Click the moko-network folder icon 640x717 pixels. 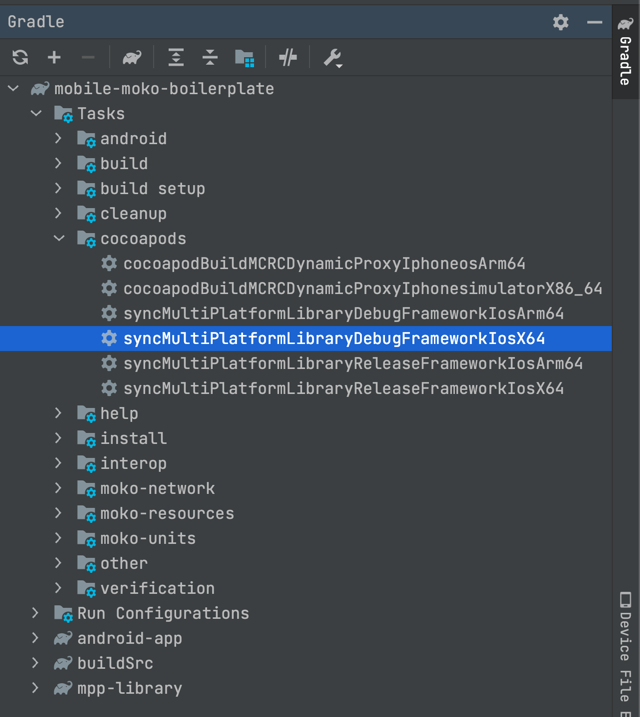pos(86,489)
